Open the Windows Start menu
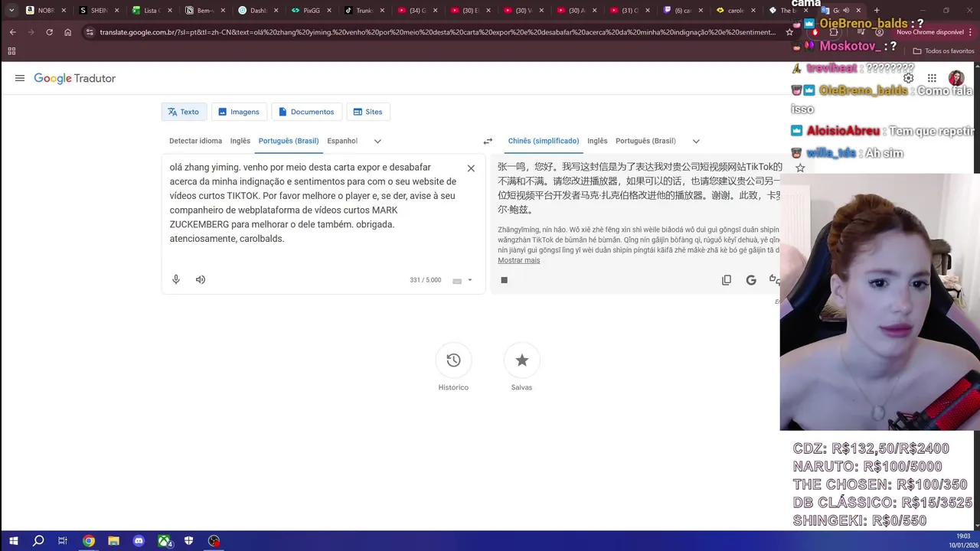Viewport: 980px width, 551px height. point(13,541)
